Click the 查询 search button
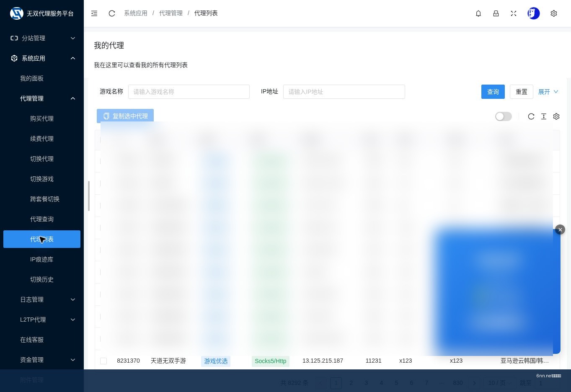 (x=493, y=92)
